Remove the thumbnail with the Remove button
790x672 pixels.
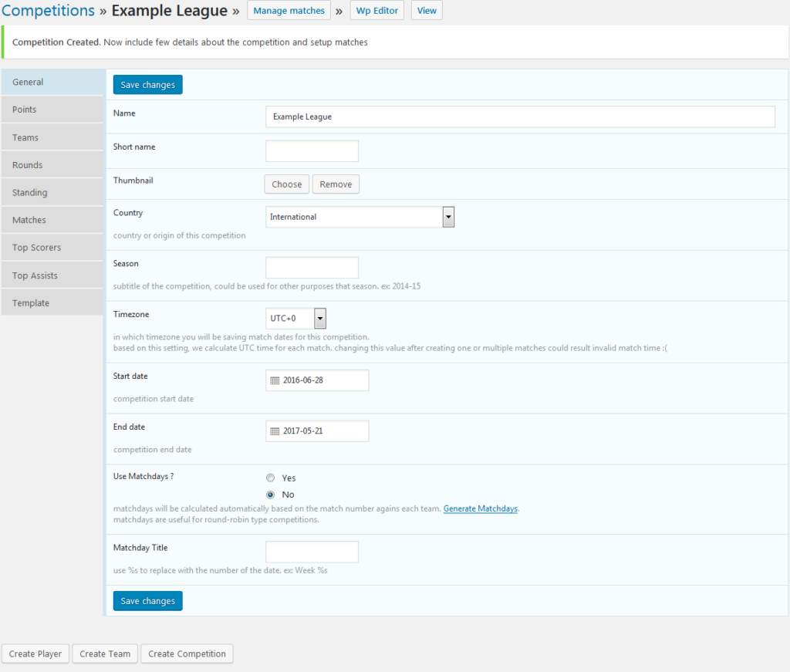(x=336, y=184)
